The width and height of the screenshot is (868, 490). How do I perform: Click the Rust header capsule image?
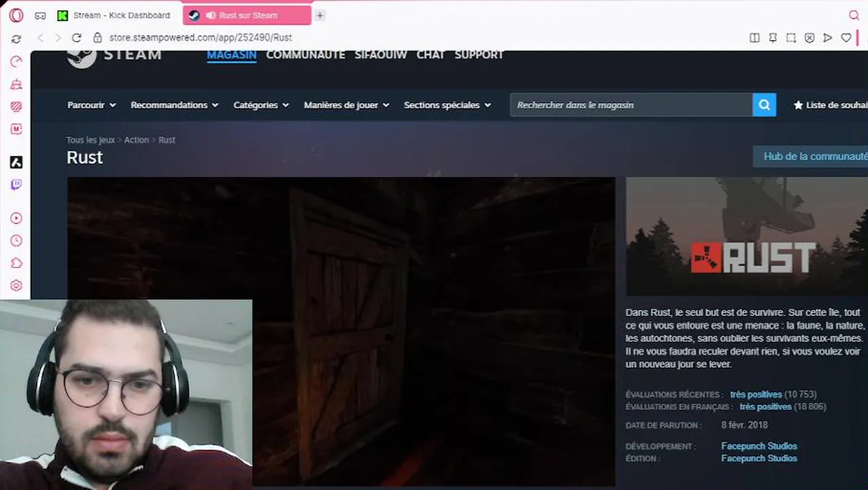(x=747, y=236)
